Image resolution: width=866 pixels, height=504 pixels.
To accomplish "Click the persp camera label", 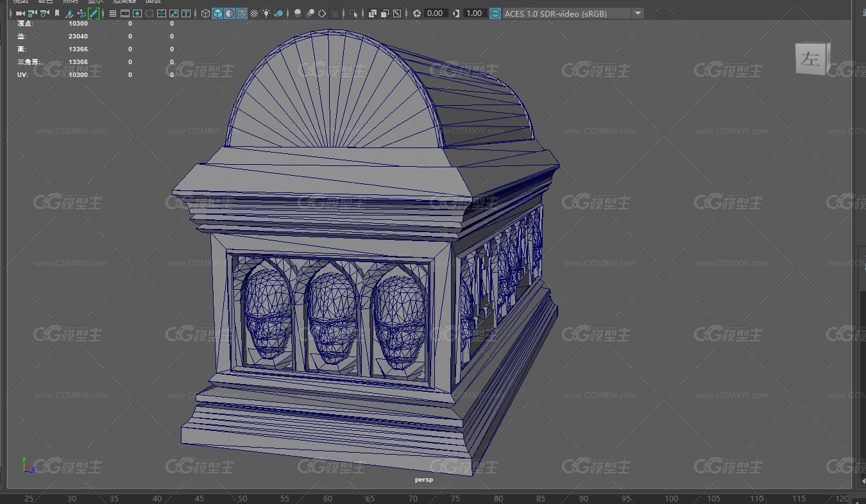I will [x=424, y=480].
